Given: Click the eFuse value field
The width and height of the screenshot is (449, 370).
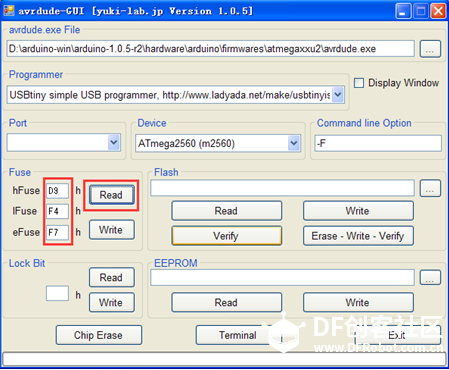Looking at the screenshot, I should point(57,232).
